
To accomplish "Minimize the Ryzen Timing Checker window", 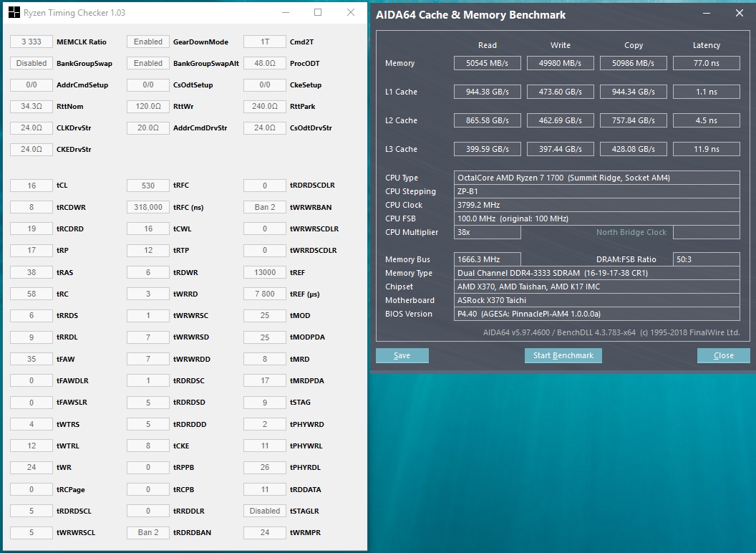I will pos(286,13).
